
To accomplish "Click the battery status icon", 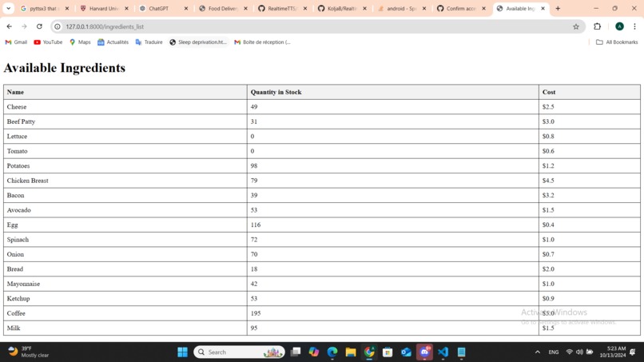I will point(590,352).
